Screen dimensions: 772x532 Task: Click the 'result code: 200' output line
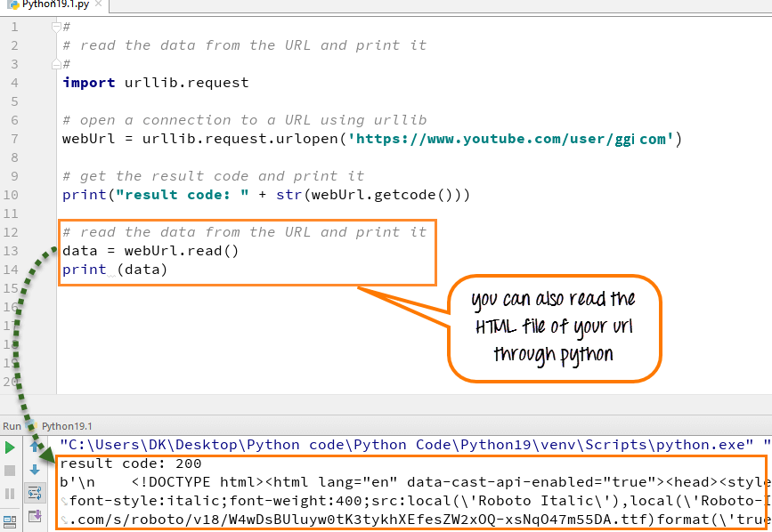tap(130, 463)
